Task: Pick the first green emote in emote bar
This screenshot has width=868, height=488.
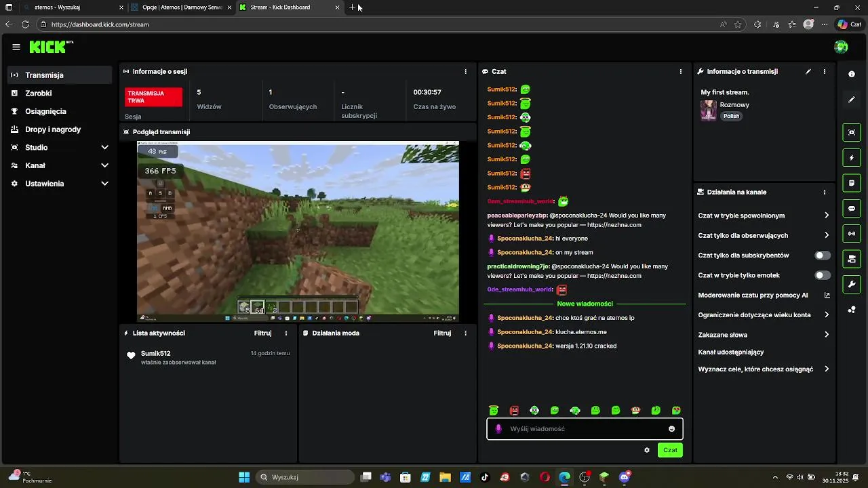Action: point(494,410)
